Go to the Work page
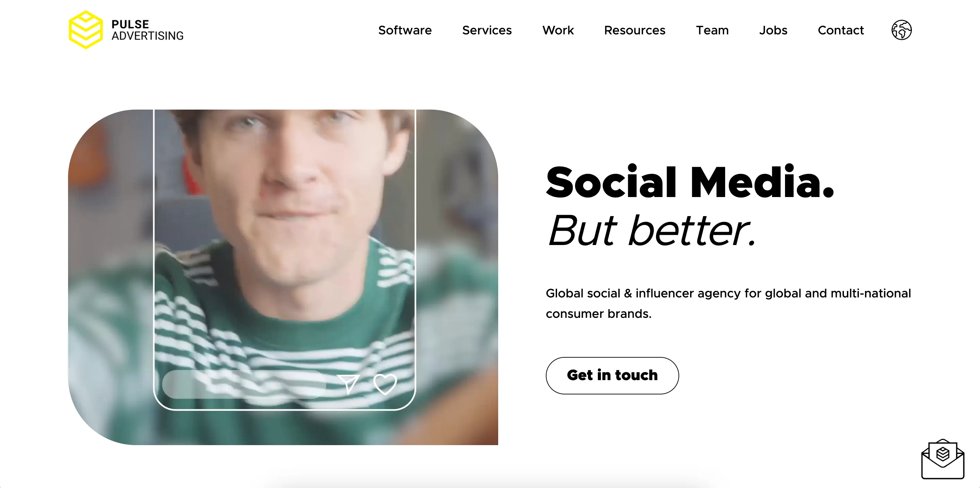Viewport: 980px width, 488px height. point(558,30)
